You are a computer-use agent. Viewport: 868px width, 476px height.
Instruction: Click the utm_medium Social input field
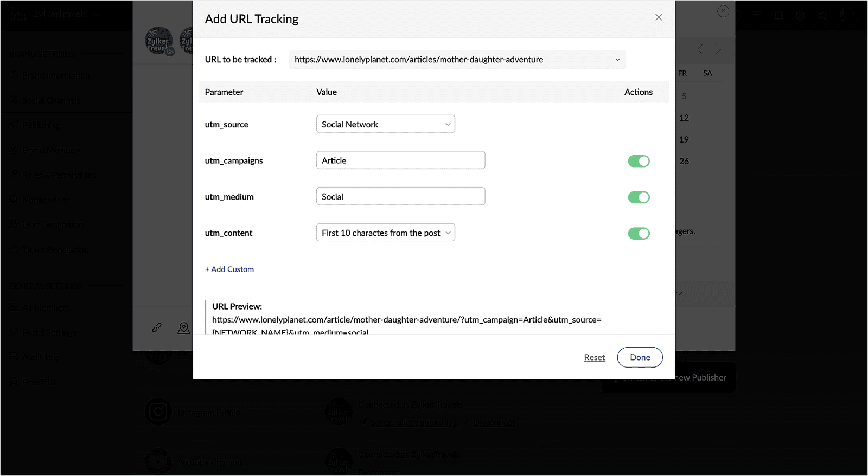(x=400, y=196)
